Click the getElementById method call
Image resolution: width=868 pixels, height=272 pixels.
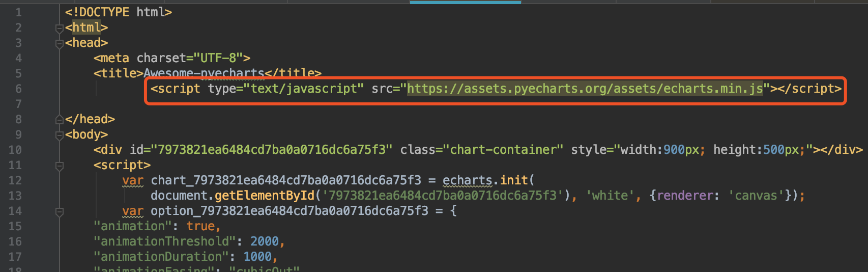point(265,196)
